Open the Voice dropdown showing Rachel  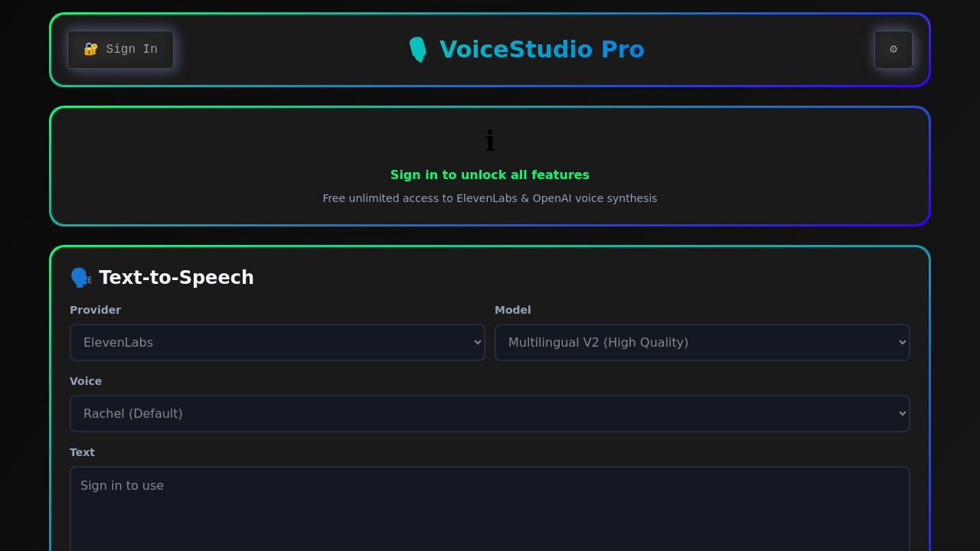[x=490, y=413]
